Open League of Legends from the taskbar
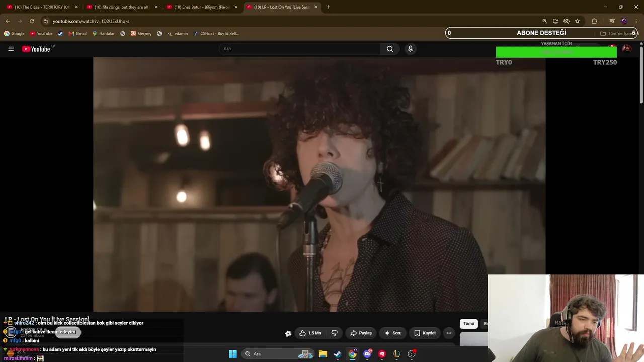644x362 pixels. pyautogui.click(x=397, y=354)
